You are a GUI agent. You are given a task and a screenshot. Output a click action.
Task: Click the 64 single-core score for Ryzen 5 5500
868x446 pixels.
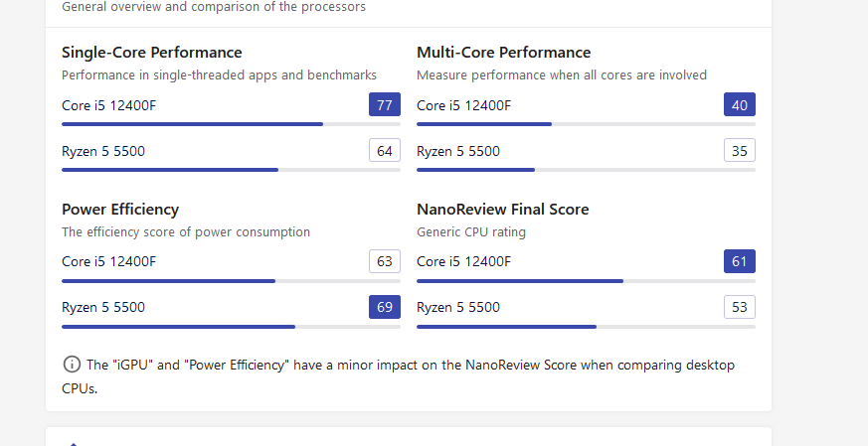click(x=385, y=151)
